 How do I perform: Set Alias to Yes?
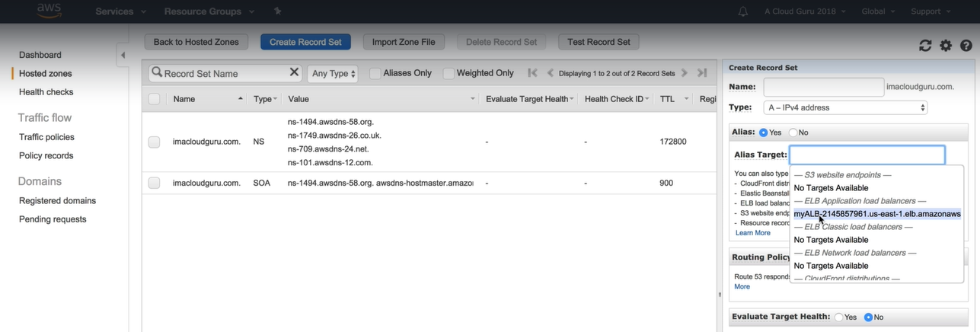[764, 132]
